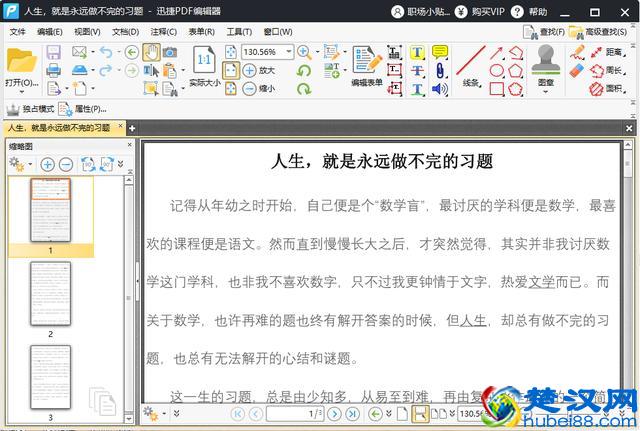Click the redo arrow icon

(x=106, y=70)
